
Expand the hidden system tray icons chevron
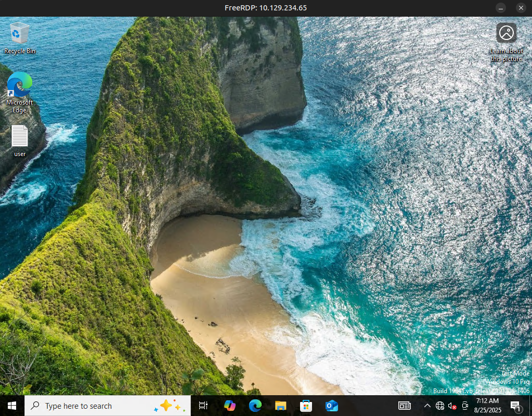[427, 406]
